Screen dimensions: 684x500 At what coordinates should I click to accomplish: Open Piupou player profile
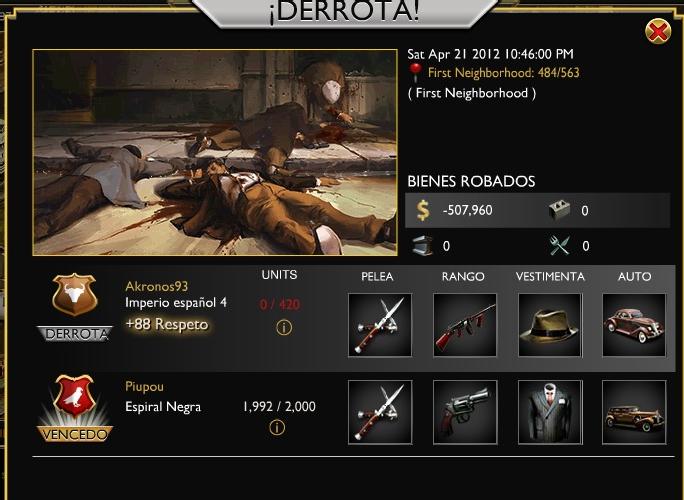(144, 387)
